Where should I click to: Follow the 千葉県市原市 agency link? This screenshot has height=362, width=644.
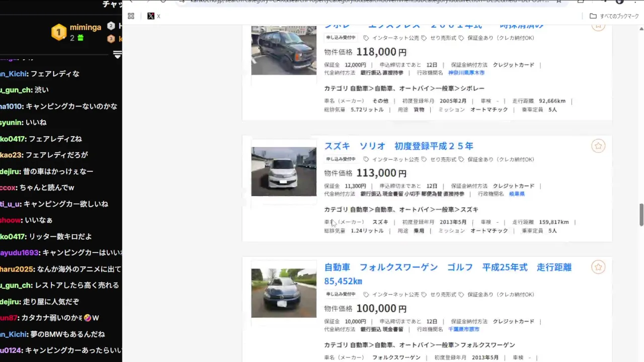463,329
